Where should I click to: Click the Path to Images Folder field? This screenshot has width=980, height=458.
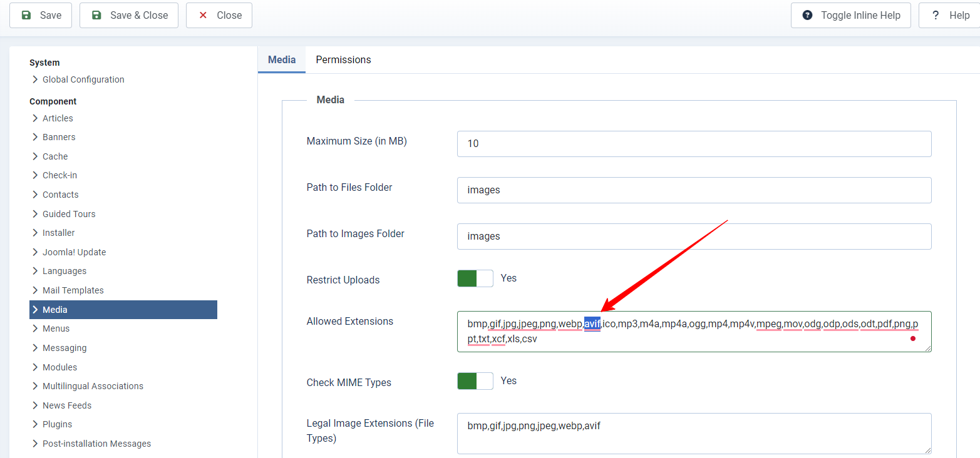[694, 236]
